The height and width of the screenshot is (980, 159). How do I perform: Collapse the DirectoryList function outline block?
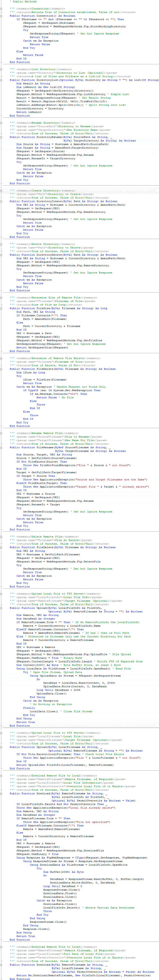point(1,80)
